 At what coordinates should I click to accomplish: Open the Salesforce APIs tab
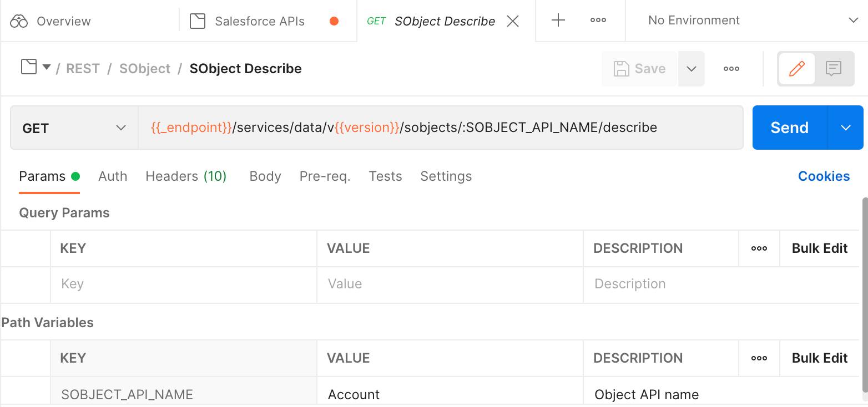[x=259, y=21]
